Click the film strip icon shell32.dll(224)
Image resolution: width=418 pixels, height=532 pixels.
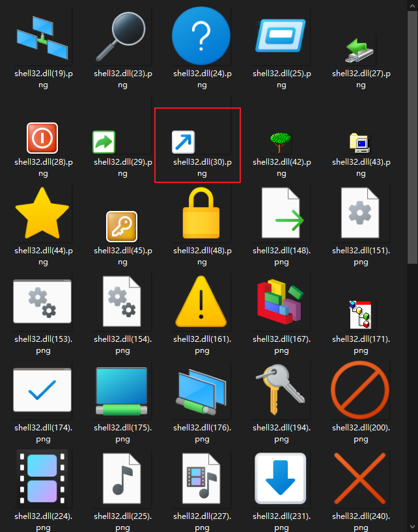click(x=42, y=479)
